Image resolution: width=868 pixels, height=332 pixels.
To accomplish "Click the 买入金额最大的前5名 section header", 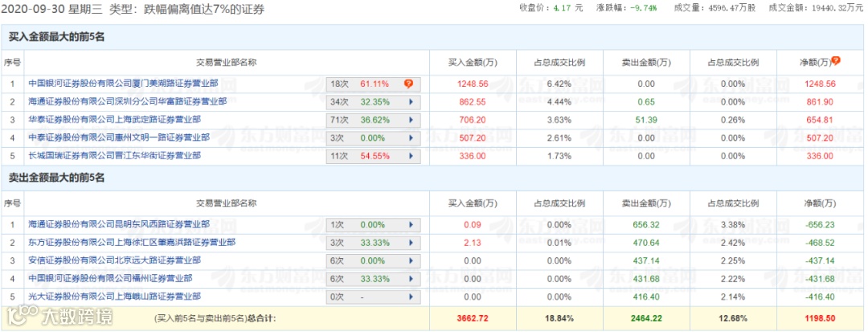I will coord(57,38).
